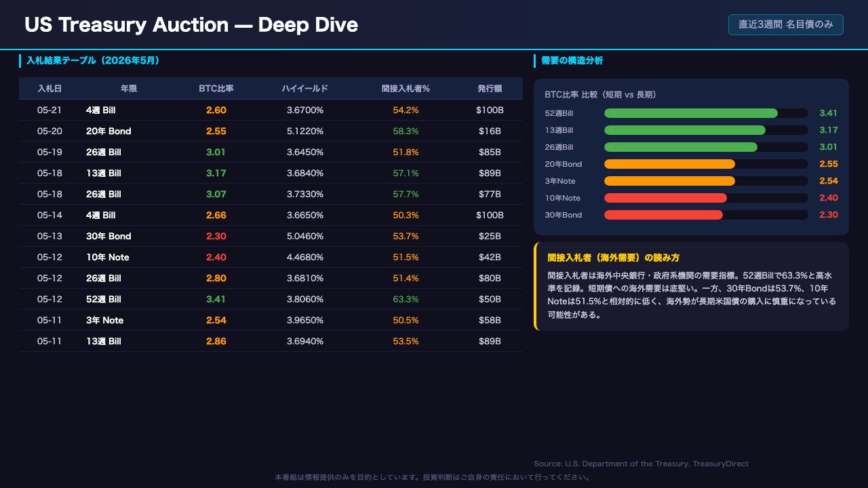
Task: Click the 26週Bill green progress bar
Action: pyautogui.click(x=681, y=147)
